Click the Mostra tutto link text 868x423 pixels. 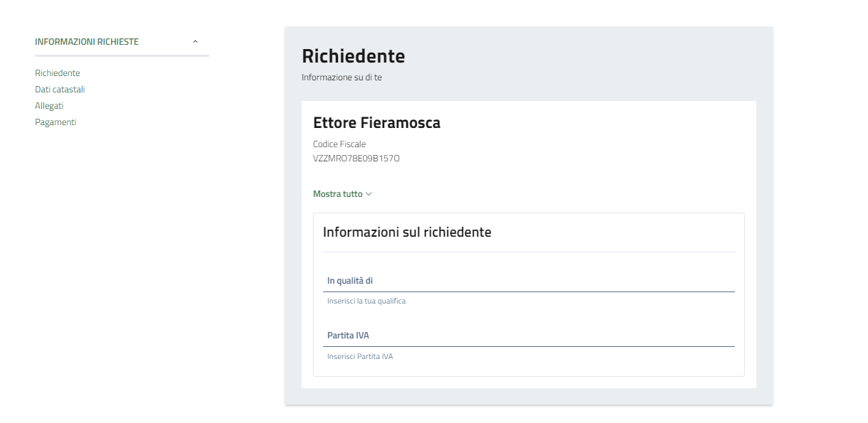(x=338, y=194)
